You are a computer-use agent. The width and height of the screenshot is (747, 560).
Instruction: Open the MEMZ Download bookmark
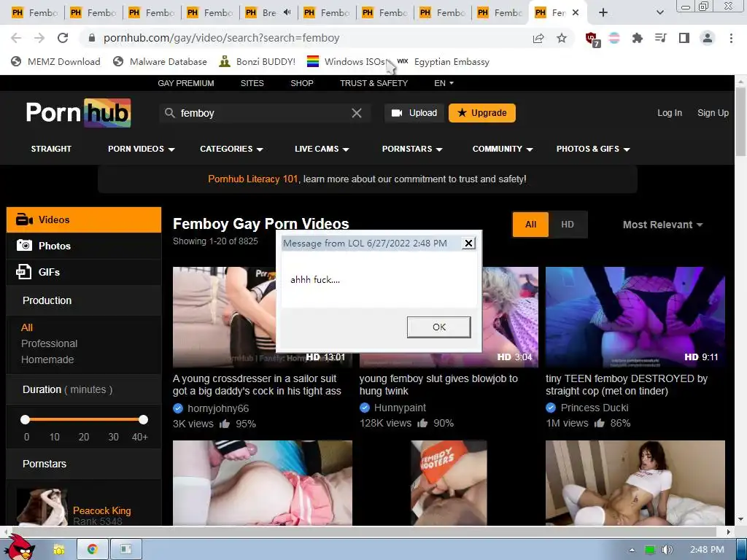click(x=55, y=61)
